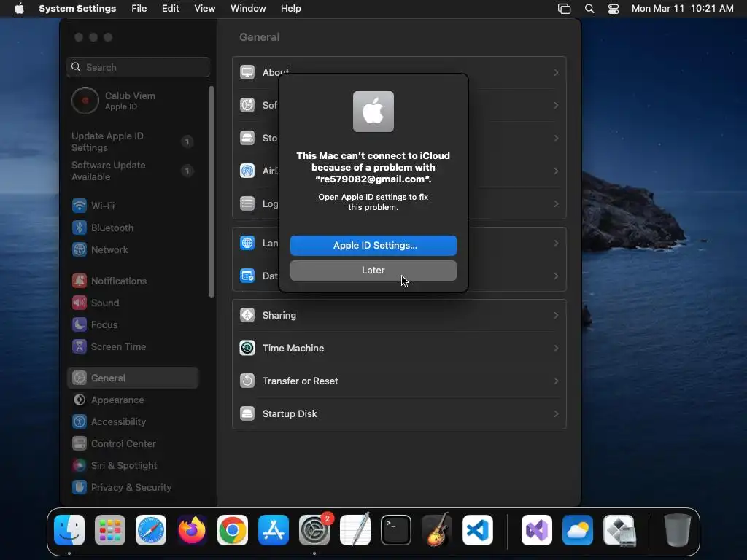
Task: Expand the Login Items row chevron
Action: 556,204
